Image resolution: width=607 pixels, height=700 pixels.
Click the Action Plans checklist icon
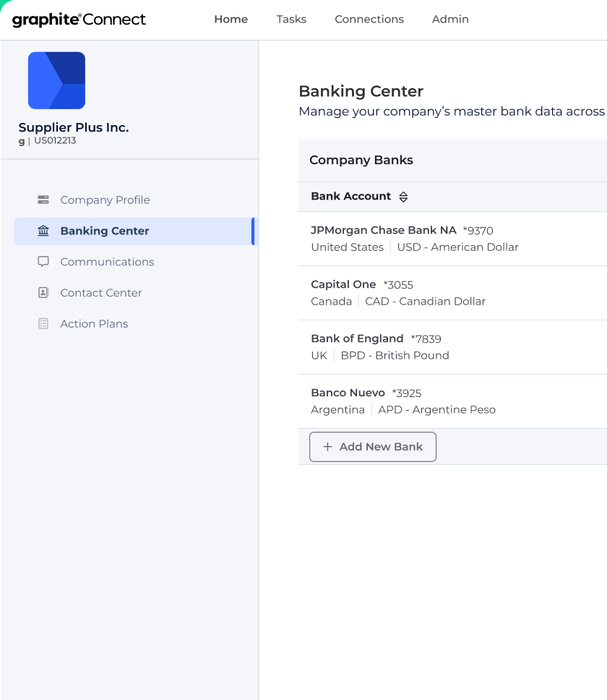click(43, 324)
